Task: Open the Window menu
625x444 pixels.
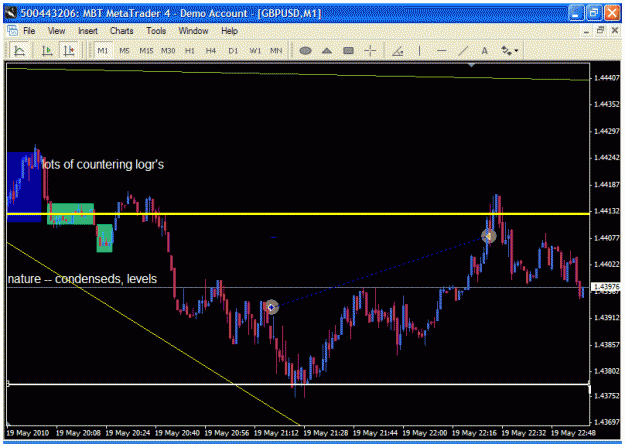Action: pos(193,31)
